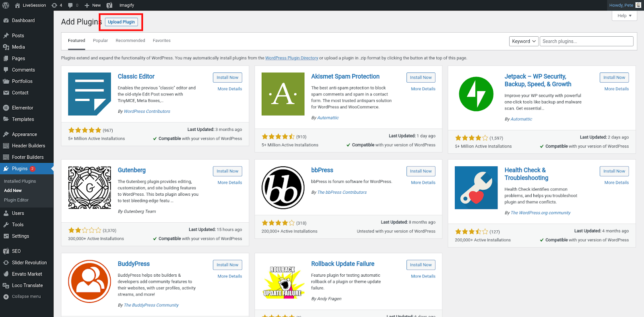Open LiveSession site home icon
Viewport: 644px width, 317px height.
pyautogui.click(x=17, y=5)
